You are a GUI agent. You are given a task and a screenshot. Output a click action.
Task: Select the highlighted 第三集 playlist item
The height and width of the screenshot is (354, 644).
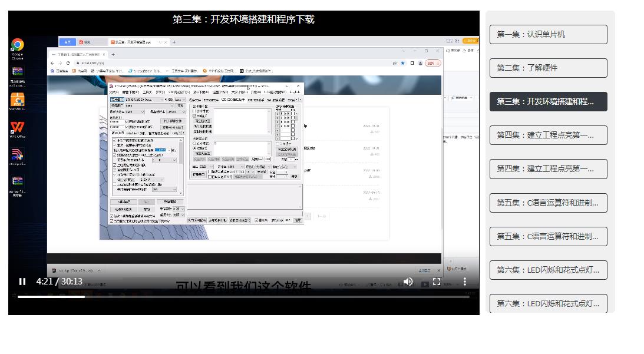[548, 101]
